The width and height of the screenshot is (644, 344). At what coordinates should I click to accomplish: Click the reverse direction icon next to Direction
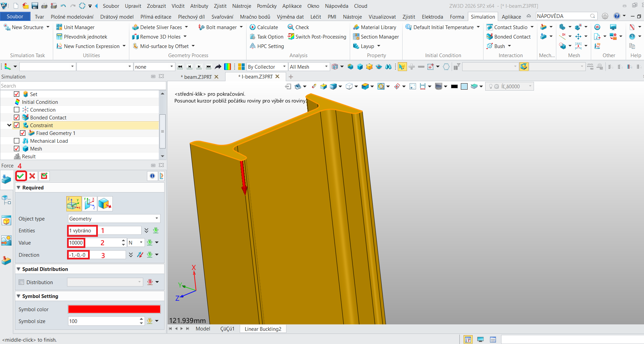pos(140,255)
